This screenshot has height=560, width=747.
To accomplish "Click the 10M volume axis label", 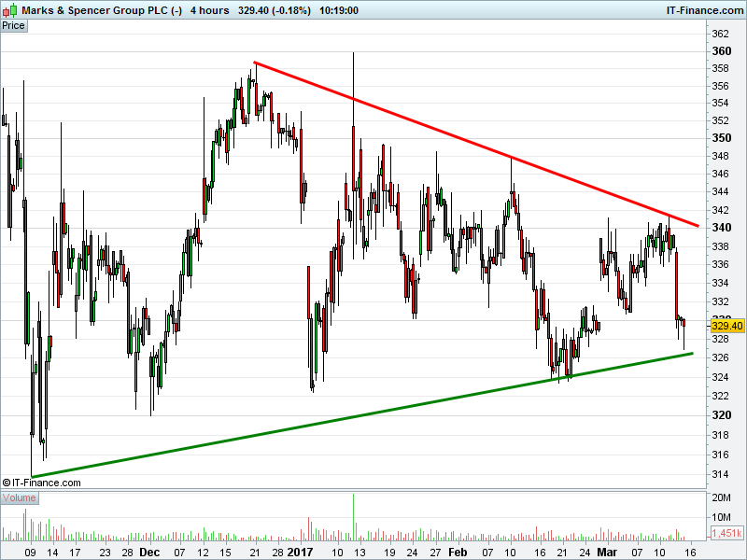I will [721, 517].
